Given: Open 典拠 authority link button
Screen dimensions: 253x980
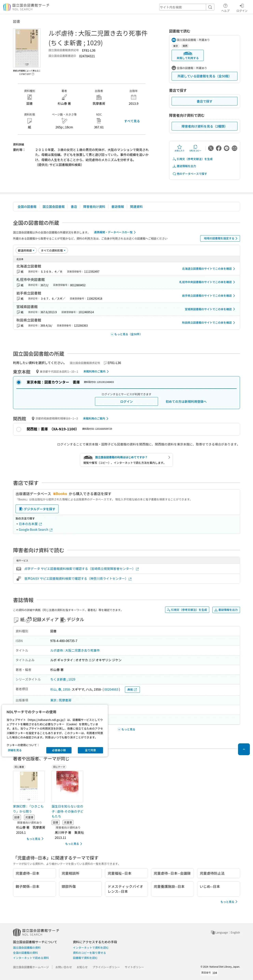Looking at the screenshot, I should 132,689.
